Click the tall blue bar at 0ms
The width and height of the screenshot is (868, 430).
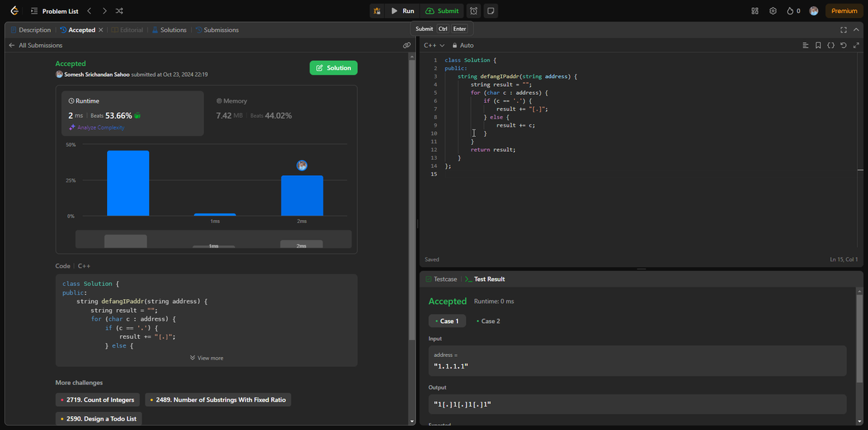click(128, 183)
